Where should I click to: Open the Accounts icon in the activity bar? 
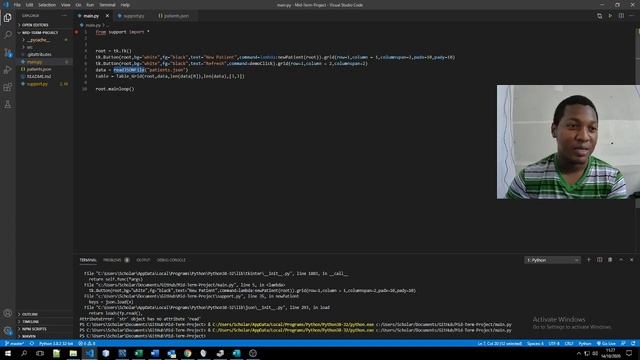point(8,313)
